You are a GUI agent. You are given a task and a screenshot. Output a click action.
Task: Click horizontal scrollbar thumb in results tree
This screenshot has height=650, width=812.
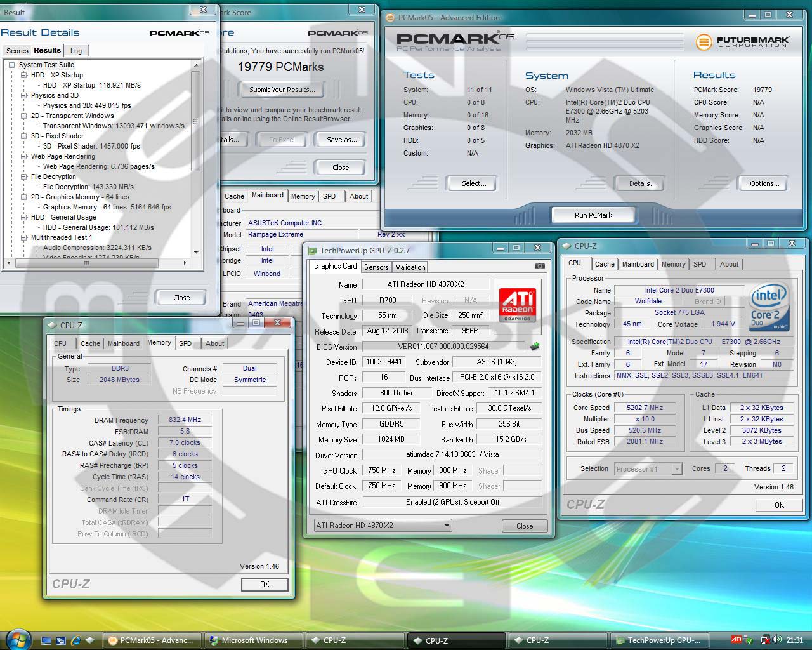pos(87,263)
